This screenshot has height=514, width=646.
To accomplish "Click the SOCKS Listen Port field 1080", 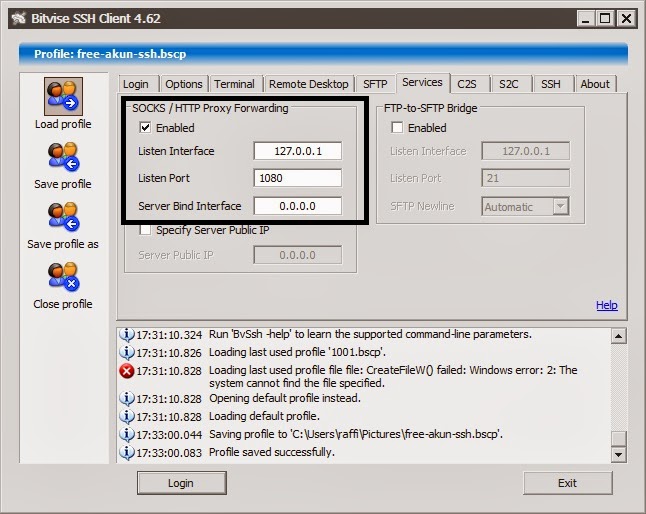I will point(297,178).
